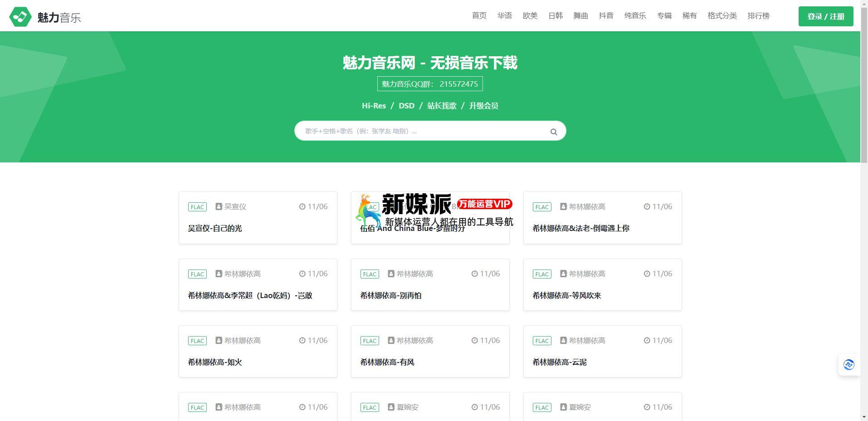Click artist name 吴宣仪

pos(235,206)
